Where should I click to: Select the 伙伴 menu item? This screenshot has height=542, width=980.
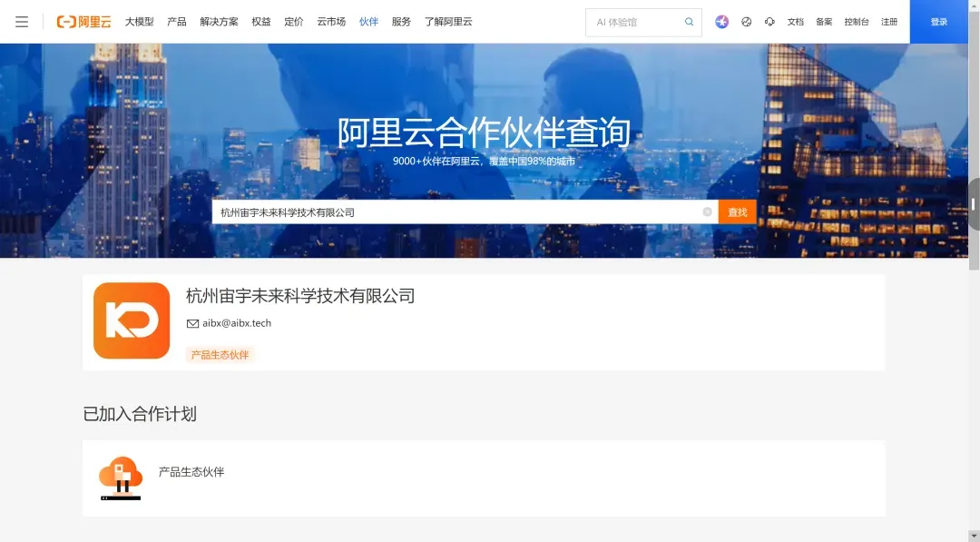tap(368, 22)
